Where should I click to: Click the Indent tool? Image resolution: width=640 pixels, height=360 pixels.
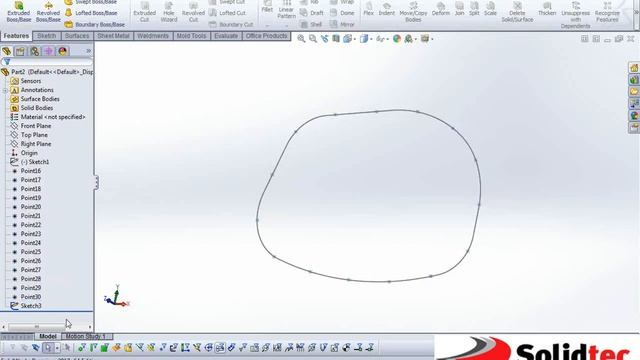[386, 9]
